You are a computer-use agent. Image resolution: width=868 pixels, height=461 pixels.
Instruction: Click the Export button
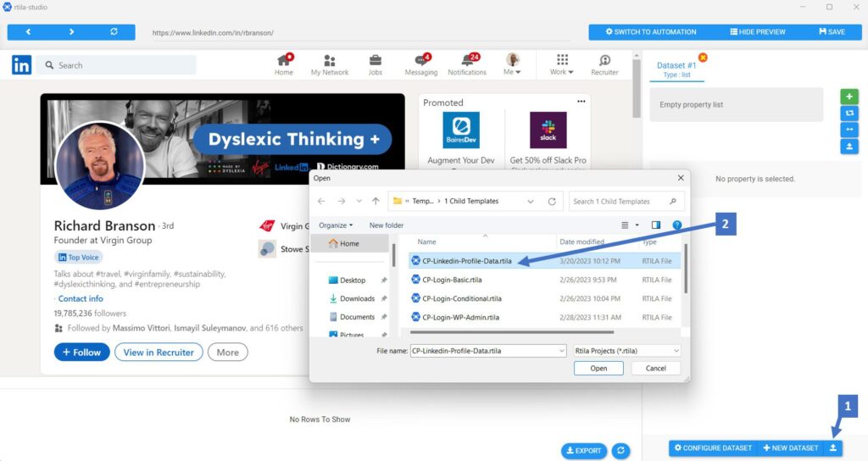pyautogui.click(x=584, y=451)
